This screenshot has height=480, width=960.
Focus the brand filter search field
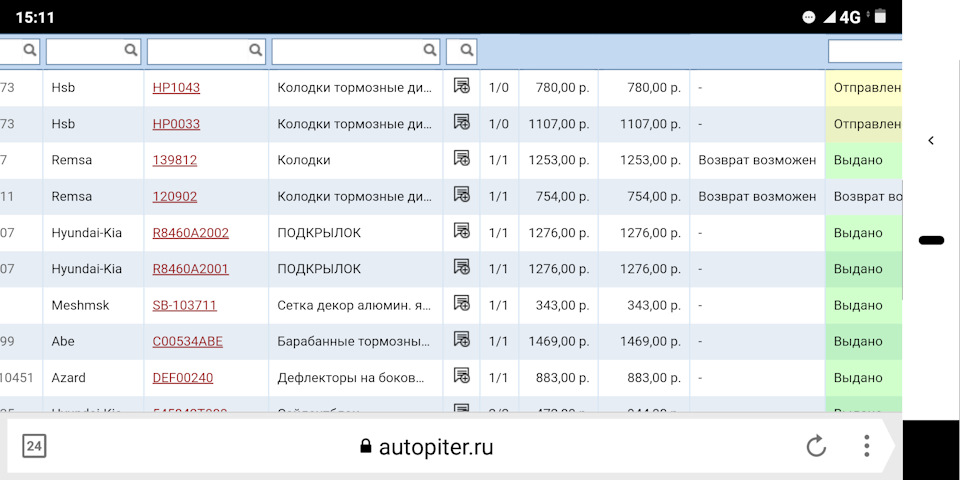tap(85, 50)
